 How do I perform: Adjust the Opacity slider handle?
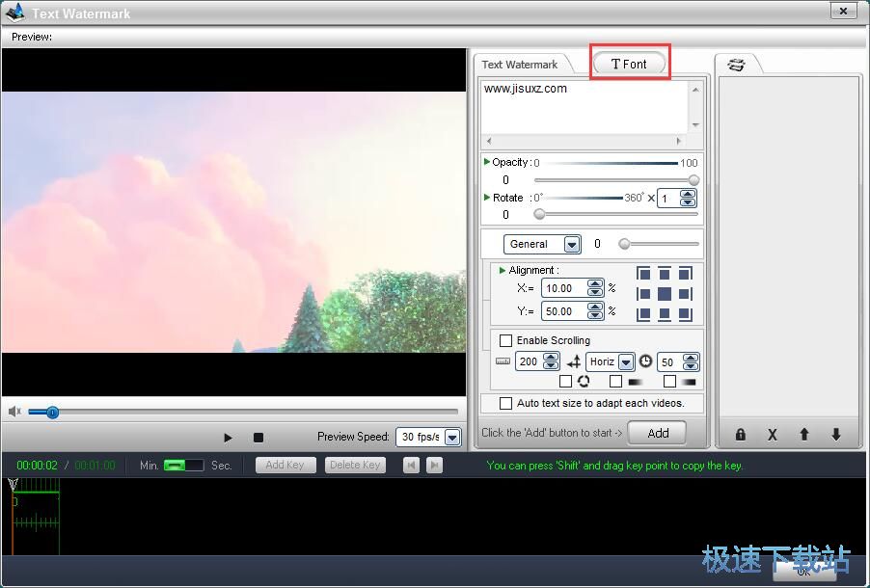(693, 179)
